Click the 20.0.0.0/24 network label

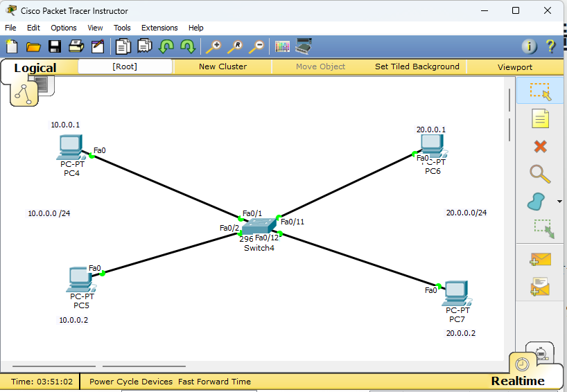466,213
